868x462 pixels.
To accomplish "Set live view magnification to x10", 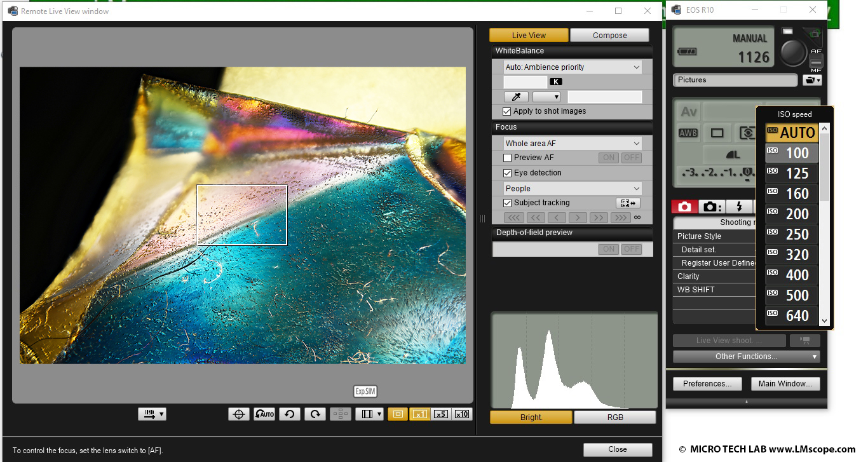I will 462,414.
